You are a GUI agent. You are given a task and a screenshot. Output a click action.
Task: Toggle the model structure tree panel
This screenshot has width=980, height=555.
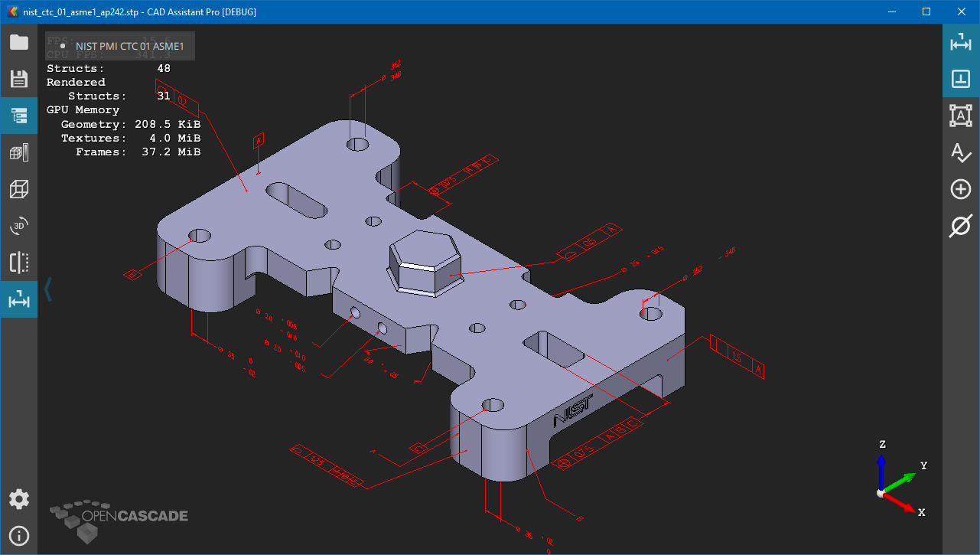[x=18, y=116]
